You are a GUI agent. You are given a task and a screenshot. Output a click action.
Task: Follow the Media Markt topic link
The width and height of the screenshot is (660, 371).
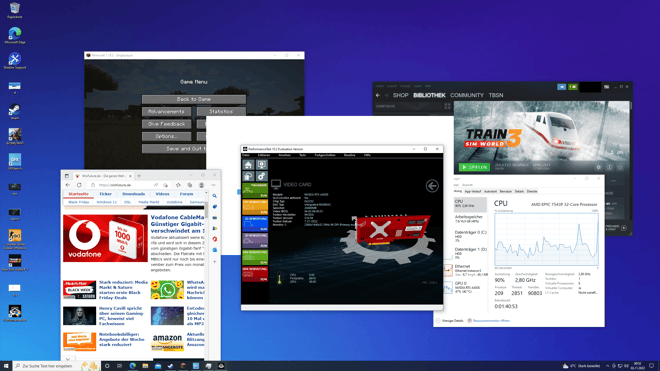149,202
